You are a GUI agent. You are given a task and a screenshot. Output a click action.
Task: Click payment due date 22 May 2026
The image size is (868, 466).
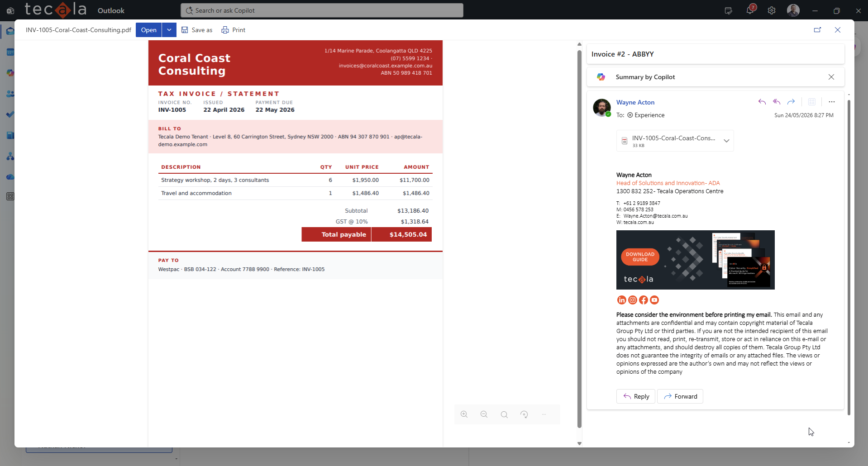point(275,110)
